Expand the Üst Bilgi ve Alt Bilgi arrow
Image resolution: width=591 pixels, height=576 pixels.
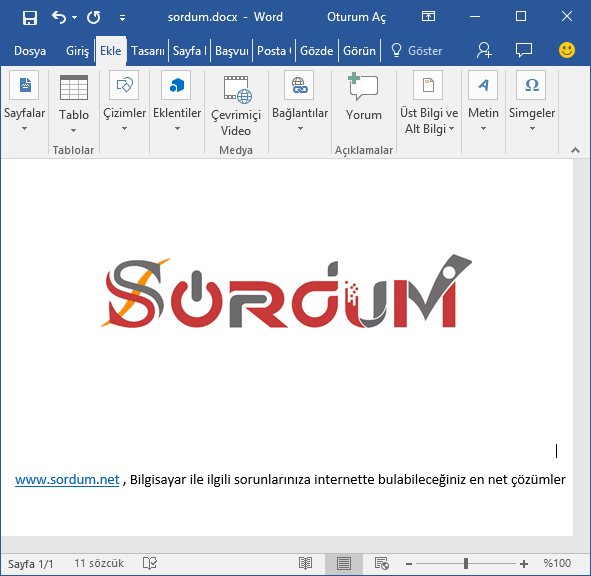pyautogui.click(x=452, y=129)
